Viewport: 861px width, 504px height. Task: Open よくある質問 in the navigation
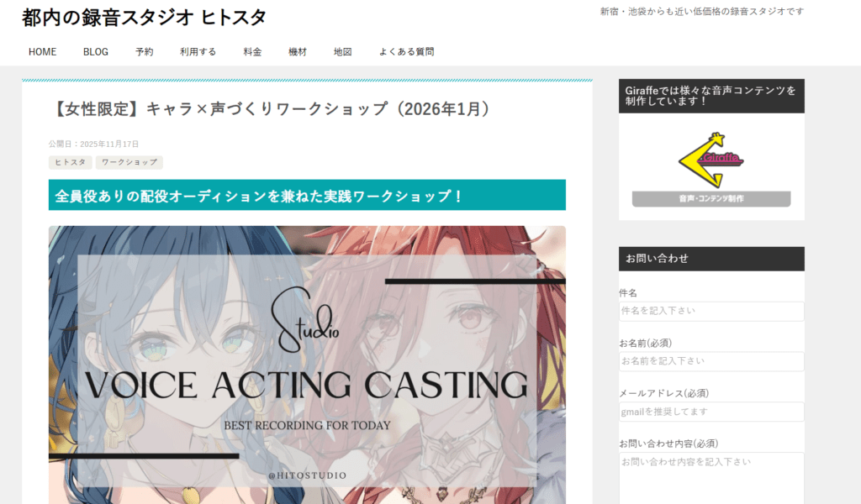pos(406,51)
